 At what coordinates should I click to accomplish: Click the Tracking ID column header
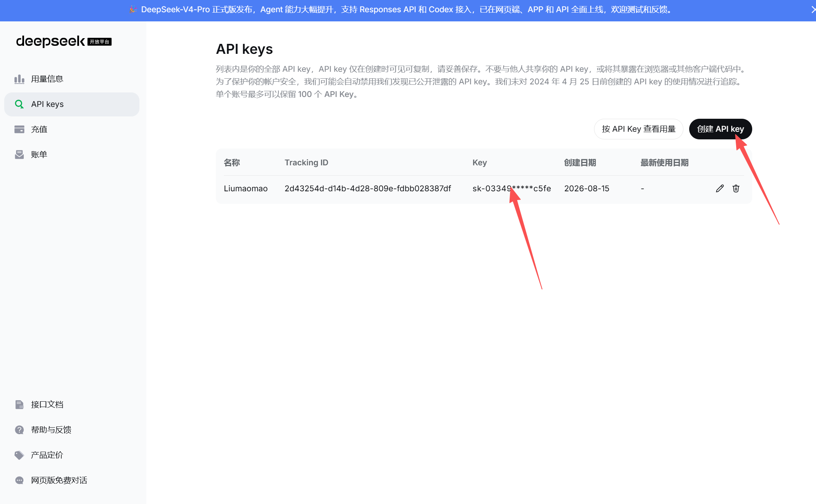(x=306, y=163)
